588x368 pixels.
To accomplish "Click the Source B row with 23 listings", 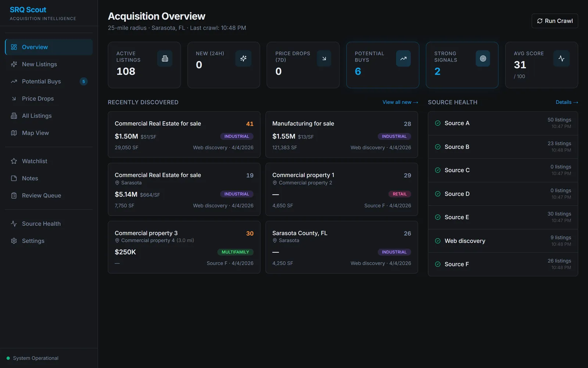I will tap(503, 147).
